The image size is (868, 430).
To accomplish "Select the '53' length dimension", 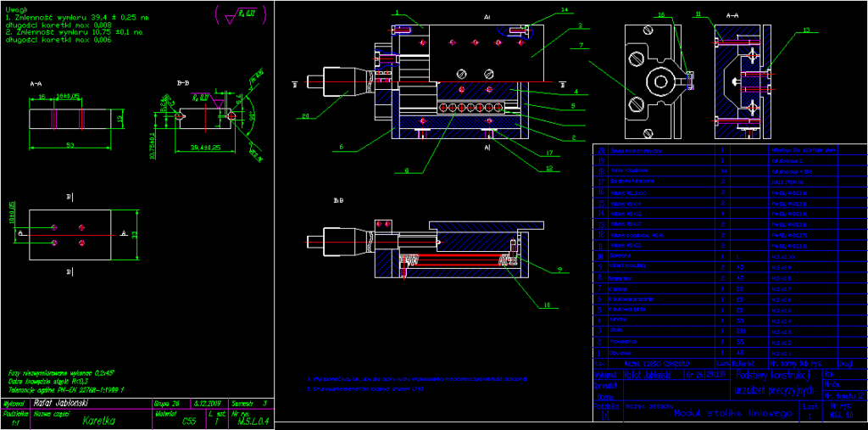I will (71, 145).
